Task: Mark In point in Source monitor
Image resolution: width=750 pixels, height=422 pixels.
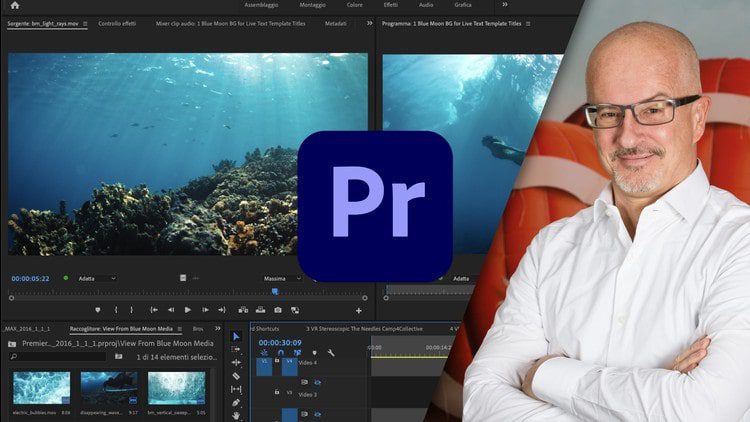Action: tap(116, 310)
